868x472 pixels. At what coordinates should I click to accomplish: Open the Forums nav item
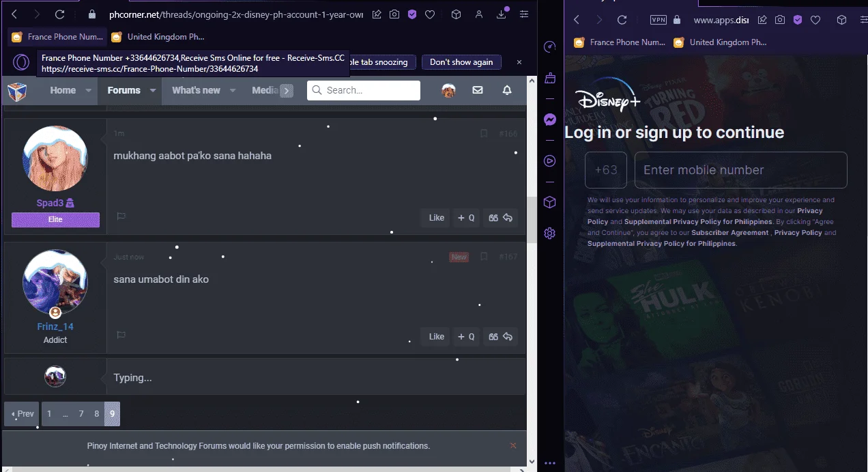coord(124,90)
